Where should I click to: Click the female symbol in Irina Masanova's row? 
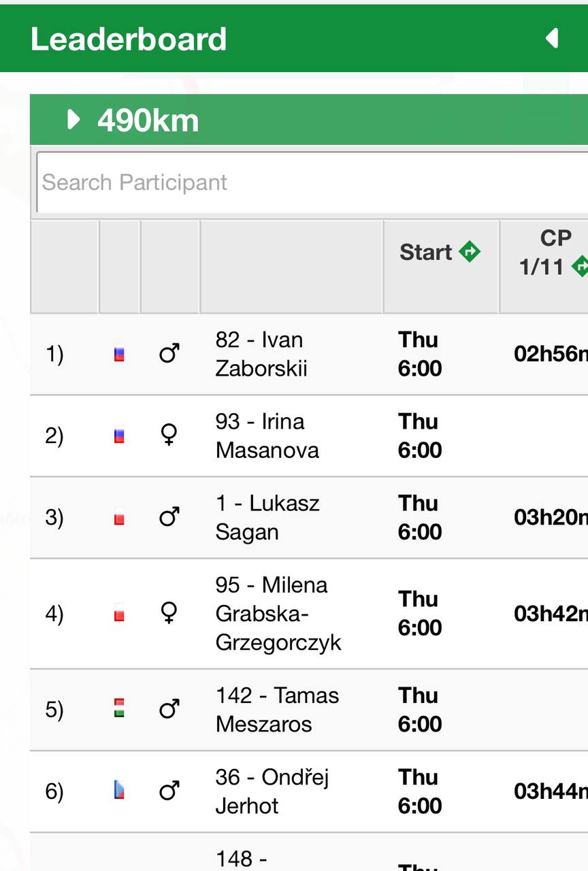[169, 435]
